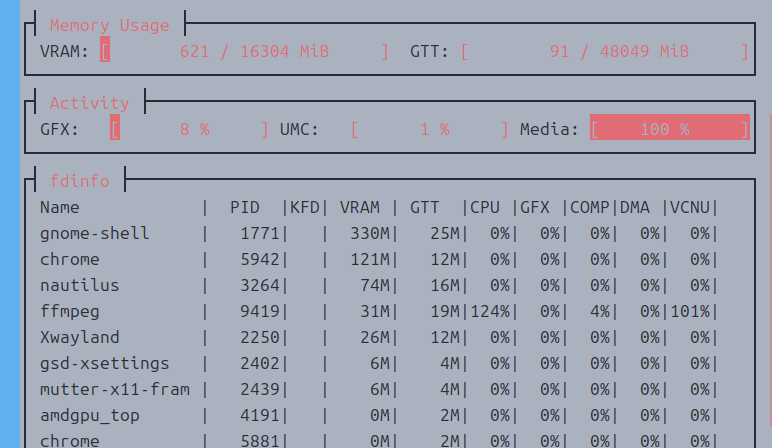Select the Xwayland process entry
Viewport: 772px width, 448px height.
click(80, 337)
